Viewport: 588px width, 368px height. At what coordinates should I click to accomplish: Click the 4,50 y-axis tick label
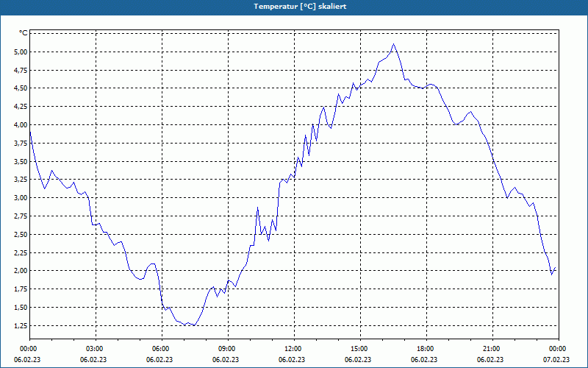(20, 88)
